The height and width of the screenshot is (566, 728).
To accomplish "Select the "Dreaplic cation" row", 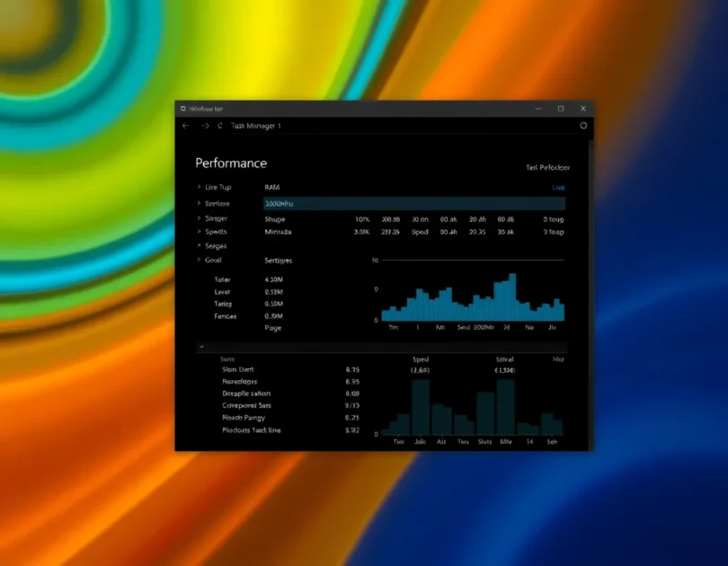I will coord(246,394).
